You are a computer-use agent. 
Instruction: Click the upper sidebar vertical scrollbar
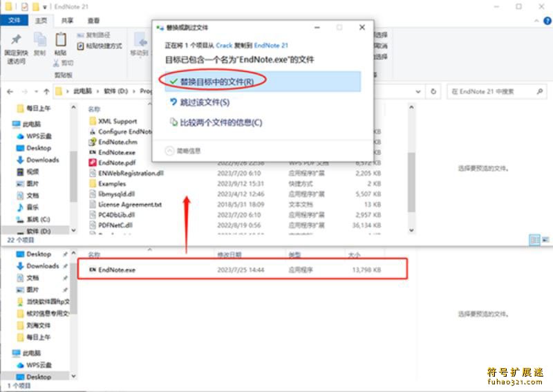click(73, 176)
